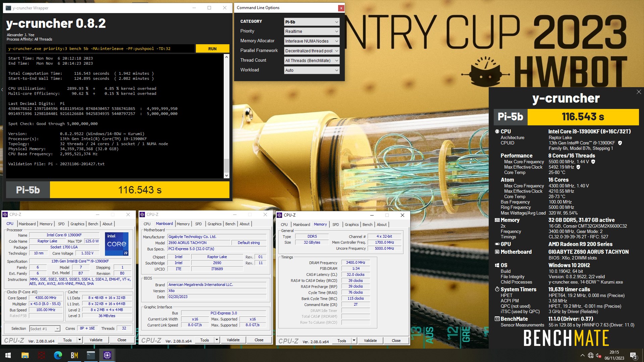Click the taskbar clock showing 20:15
Image resolution: width=644 pixels, height=362 pixels.
[x=614, y=355]
